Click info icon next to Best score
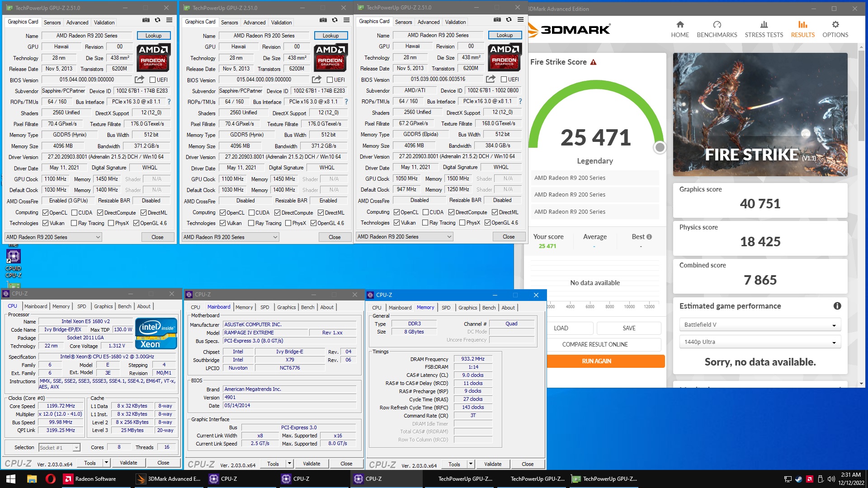 coord(649,237)
